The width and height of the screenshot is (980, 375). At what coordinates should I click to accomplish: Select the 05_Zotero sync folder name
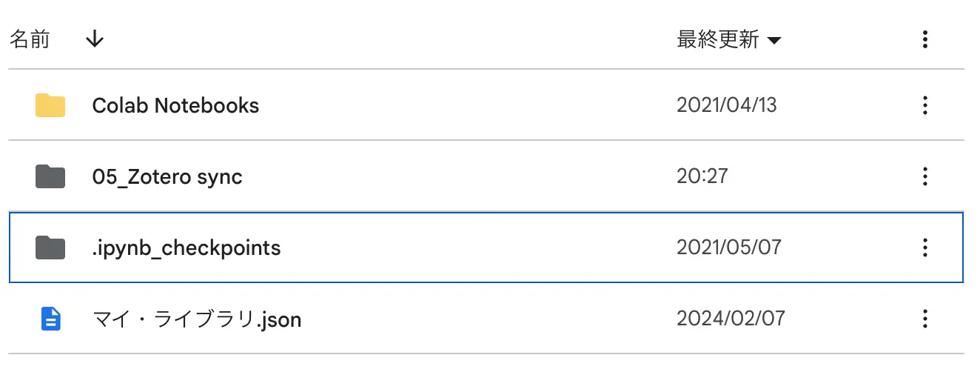click(x=167, y=177)
